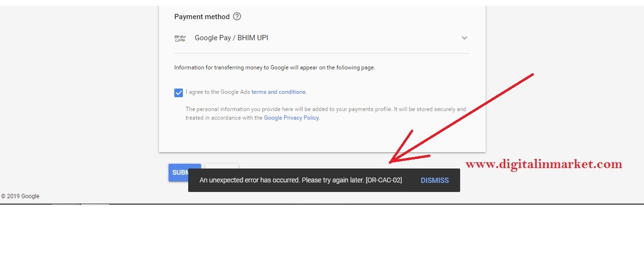Image resolution: width=644 pixels, height=270 pixels.
Task: Uncheck the Google Ads terms agreement checkbox
Action: [179, 92]
